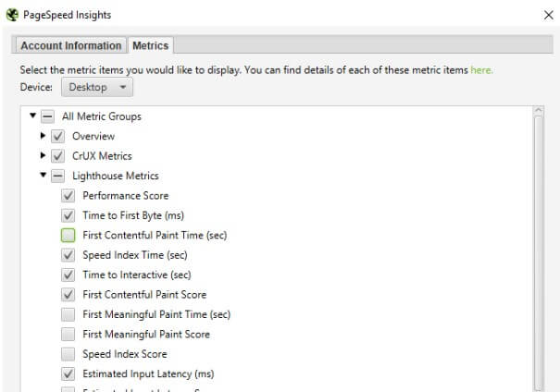Click the PageSpeed Insights app icon

click(x=10, y=15)
